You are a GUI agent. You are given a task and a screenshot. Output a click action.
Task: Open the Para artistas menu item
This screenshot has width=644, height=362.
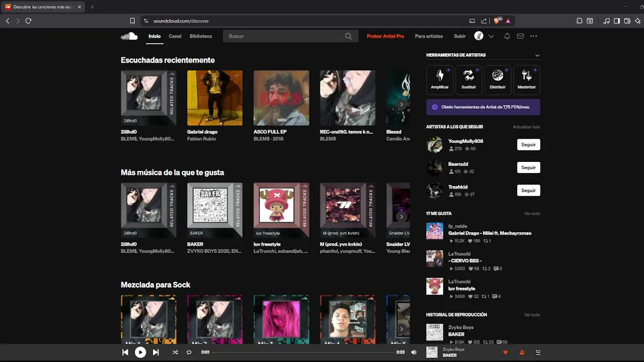(429, 36)
